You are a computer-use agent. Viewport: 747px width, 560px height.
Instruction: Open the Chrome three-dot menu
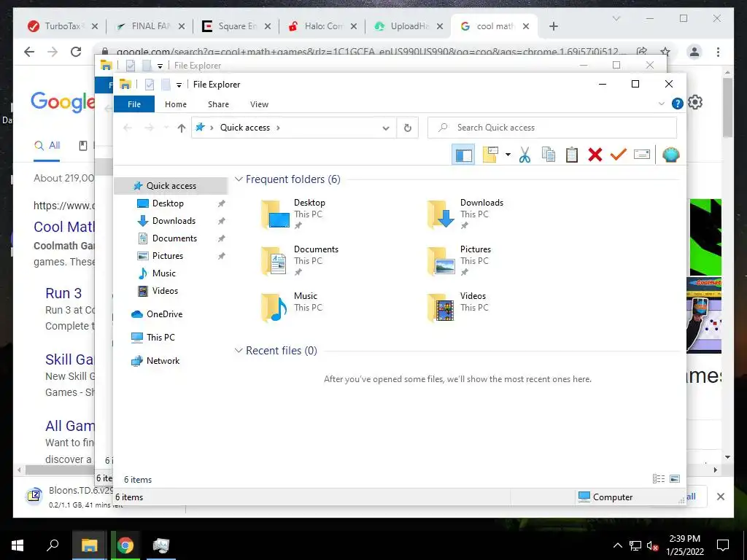click(718, 52)
